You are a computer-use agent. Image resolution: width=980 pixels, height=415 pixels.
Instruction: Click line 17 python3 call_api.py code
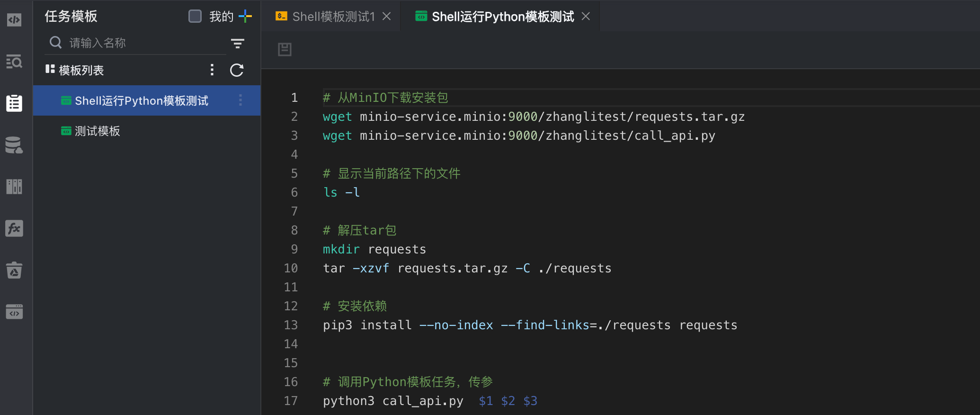[x=393, y=401]
